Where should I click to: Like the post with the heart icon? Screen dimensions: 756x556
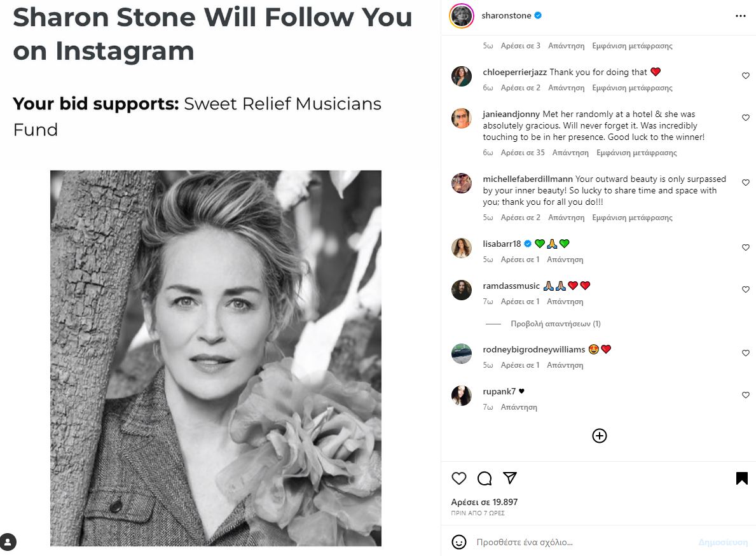[458, 478]
